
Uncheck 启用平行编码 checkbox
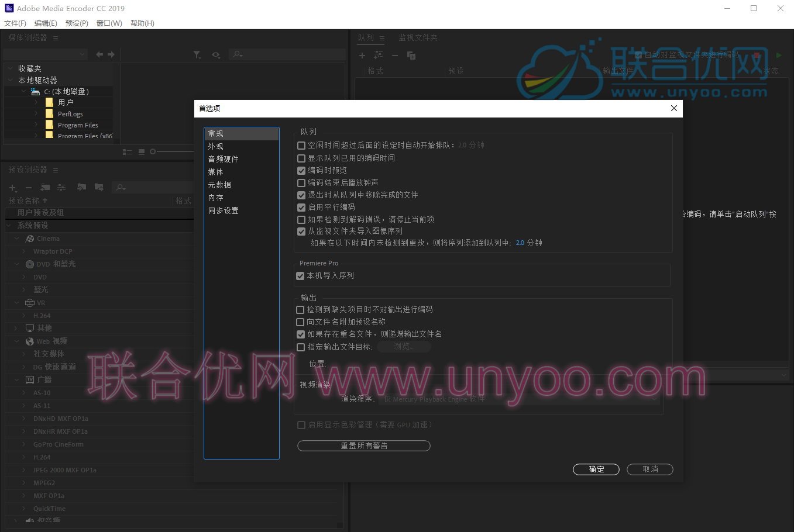click(x=301, y=208)
